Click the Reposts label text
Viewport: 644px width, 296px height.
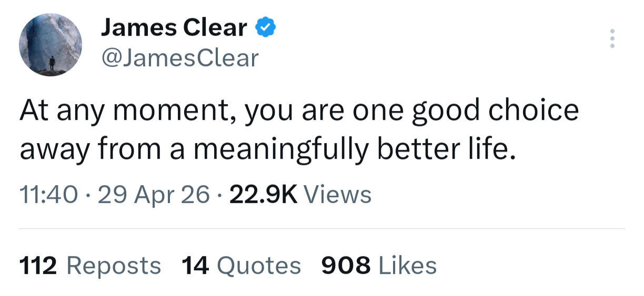(113, 266)
